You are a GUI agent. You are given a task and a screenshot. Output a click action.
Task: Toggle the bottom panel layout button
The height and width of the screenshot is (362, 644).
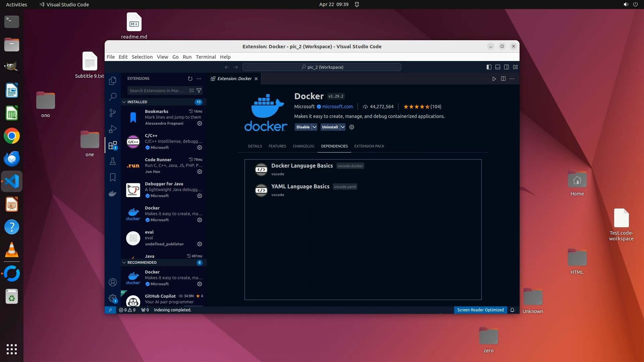pyautogui.click(x=498, y=67)
